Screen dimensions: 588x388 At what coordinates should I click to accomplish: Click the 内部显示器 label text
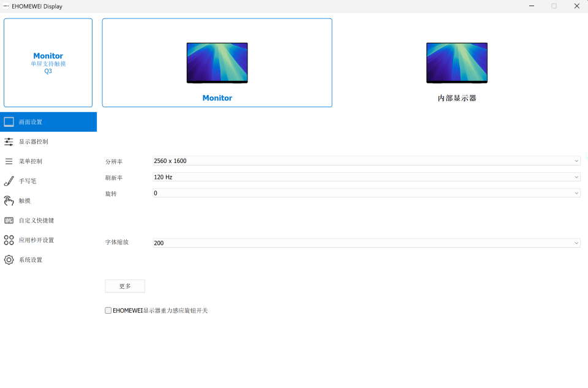[x=457, y=98]
